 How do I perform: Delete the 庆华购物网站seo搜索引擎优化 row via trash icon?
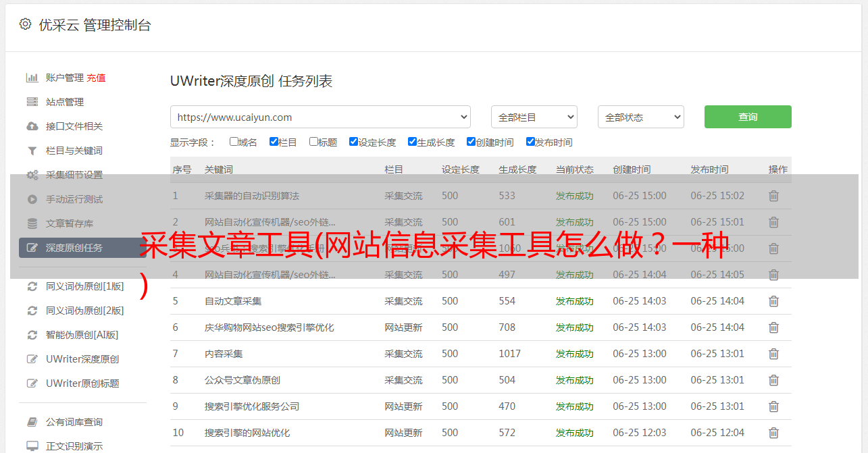tap(774, 327)
